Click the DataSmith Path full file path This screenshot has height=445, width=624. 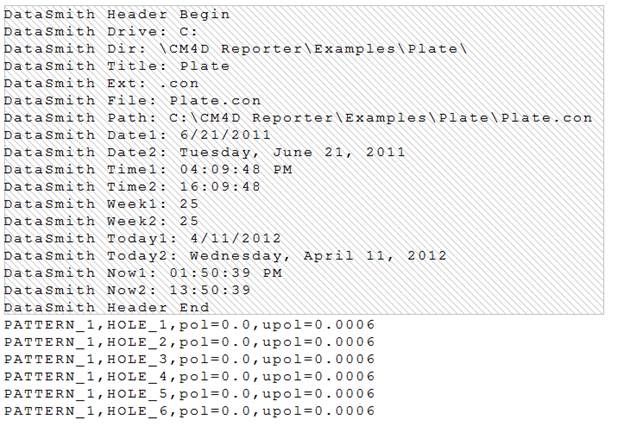381,118
